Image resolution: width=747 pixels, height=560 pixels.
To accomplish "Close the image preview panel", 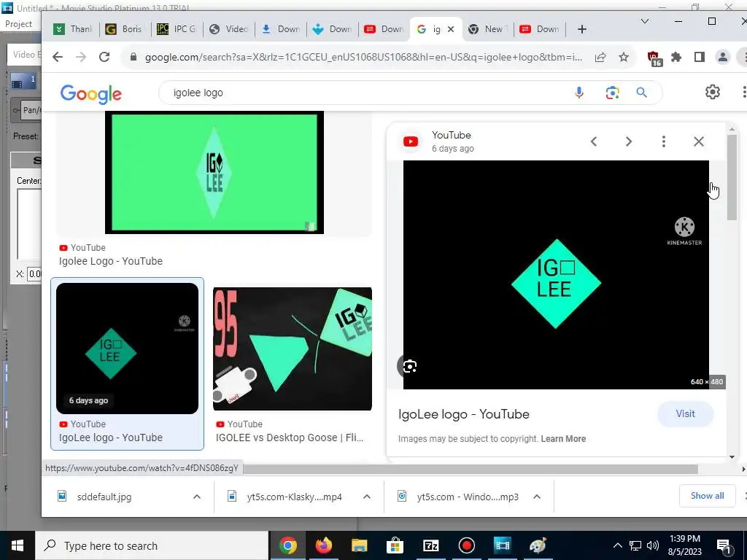I will 698,141.
